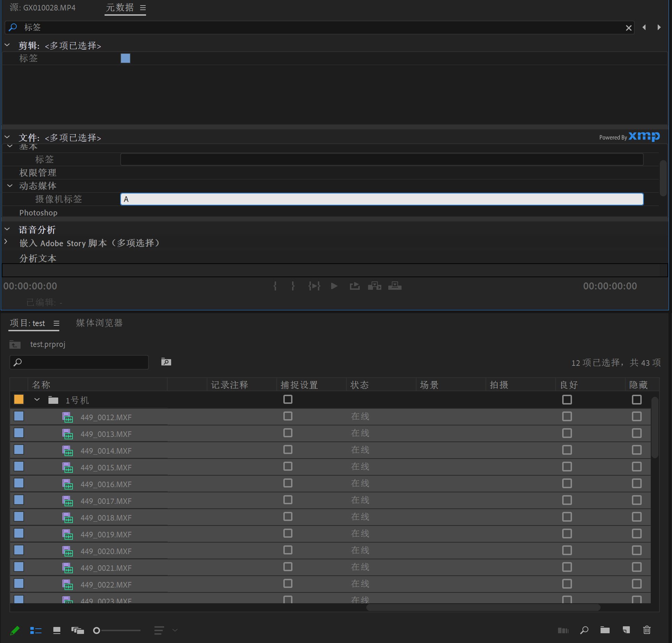Screen dimensions: 672x643
Task: Create a new bin
Action: (x=605, y=630)
